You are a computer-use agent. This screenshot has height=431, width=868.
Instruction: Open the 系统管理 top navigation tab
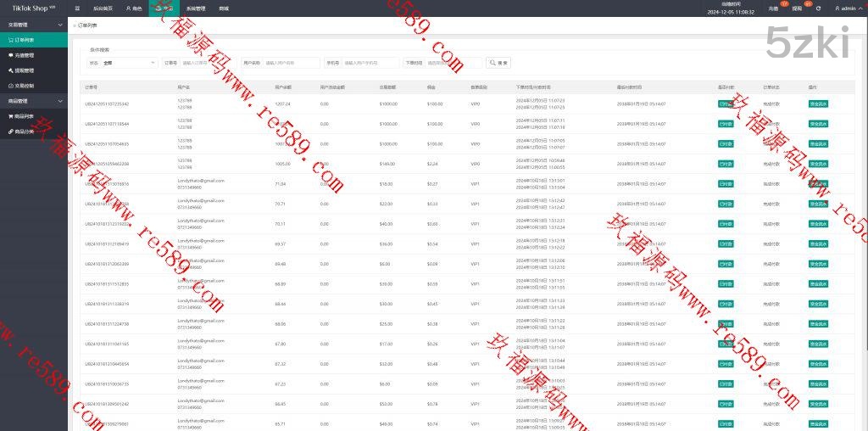(x=196, y=8)
